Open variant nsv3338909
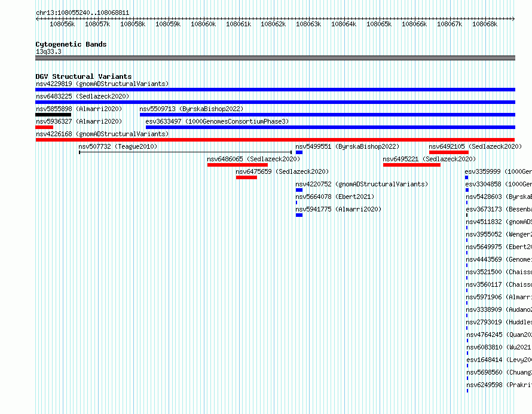 click(x=499, y=309)
